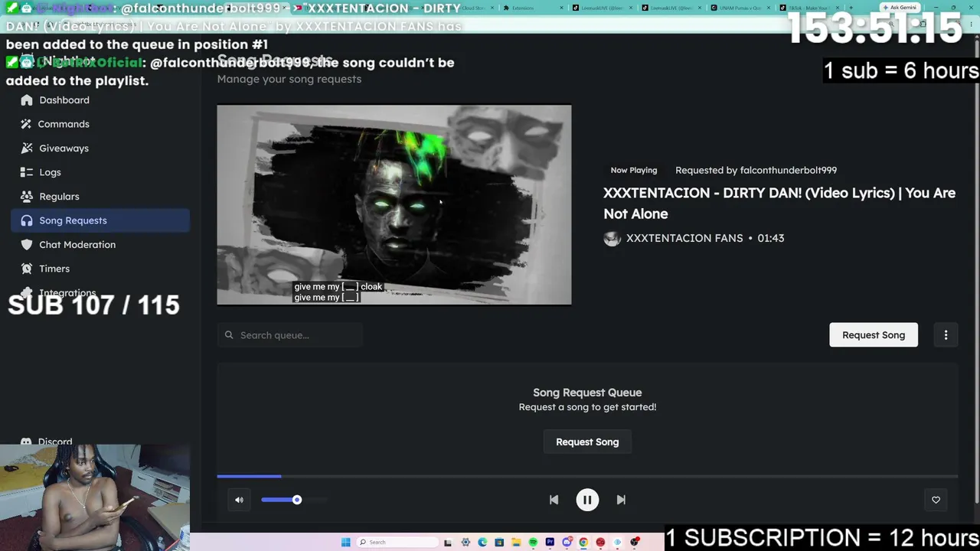Viewport: 980px width, 551px height.
Task: Mute the player with the speaker icon
Action: point(239,500)
